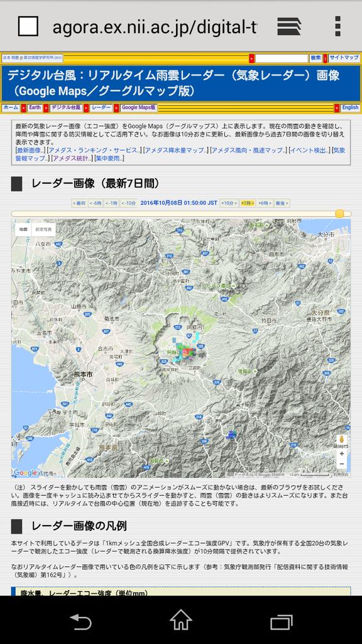Screen dimensions: 362x644
Task: Open the サイトマップ link
Action: point(344,58)
